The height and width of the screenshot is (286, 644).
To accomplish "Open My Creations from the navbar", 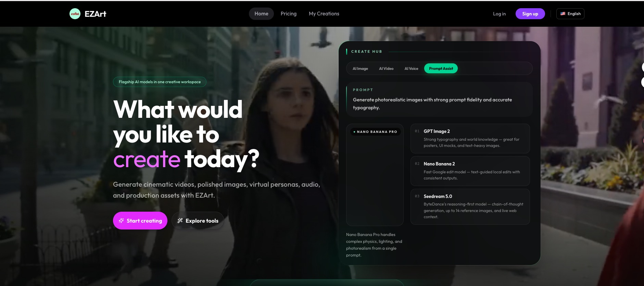I will point(324,14).
